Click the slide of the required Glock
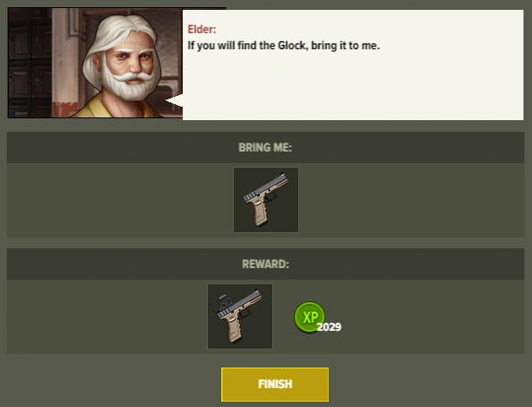 [x=266, y=187]
